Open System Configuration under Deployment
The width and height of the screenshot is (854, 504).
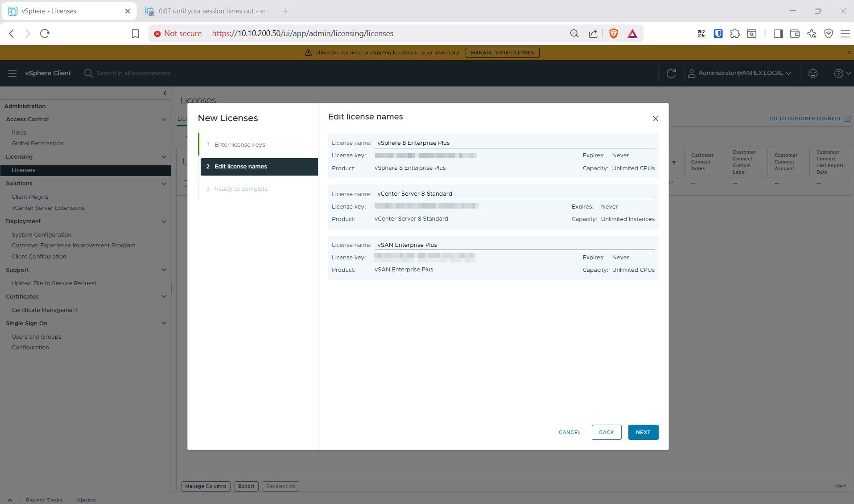tap(41, 235)
